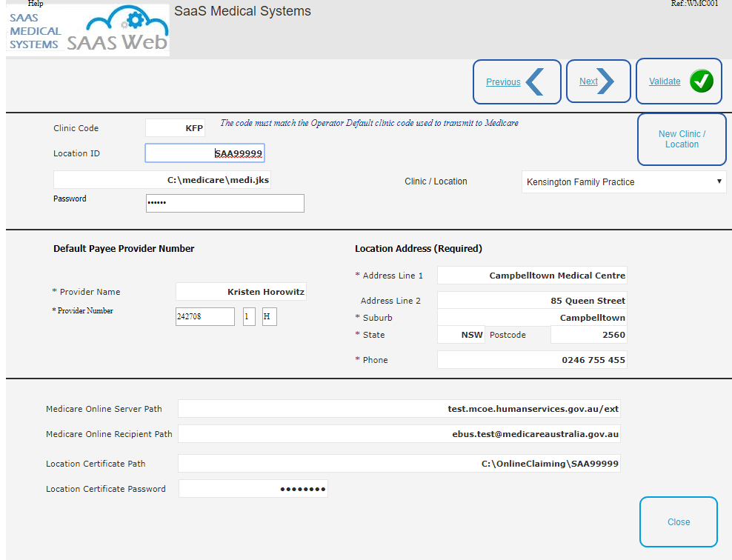Click the '* Provider Name' label
This screenshot has width=732, height=560.
[87, 292]
